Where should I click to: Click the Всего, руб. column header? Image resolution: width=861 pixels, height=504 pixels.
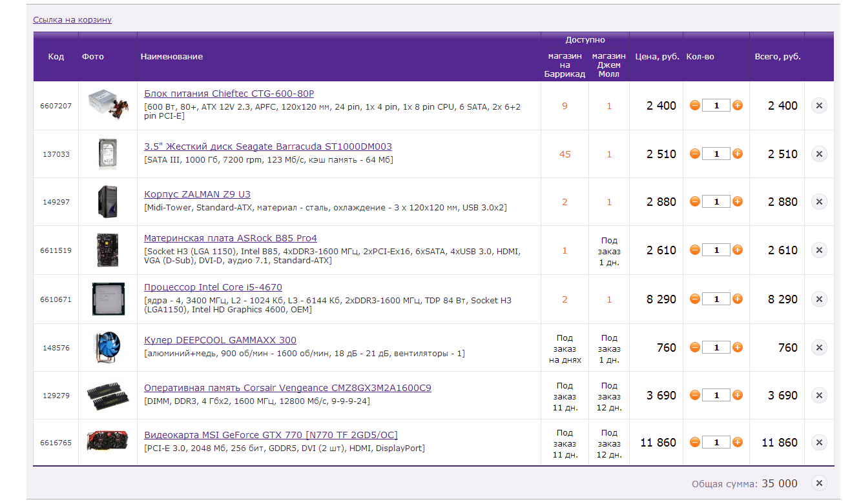[778, 57]
